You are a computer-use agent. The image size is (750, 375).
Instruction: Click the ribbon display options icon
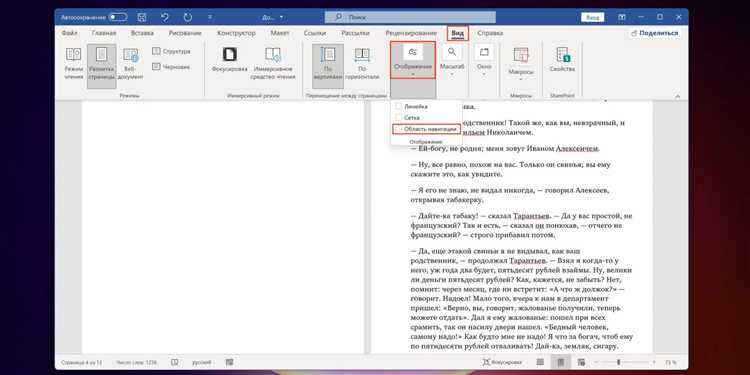pyautogui.click(x=622, y=17)
